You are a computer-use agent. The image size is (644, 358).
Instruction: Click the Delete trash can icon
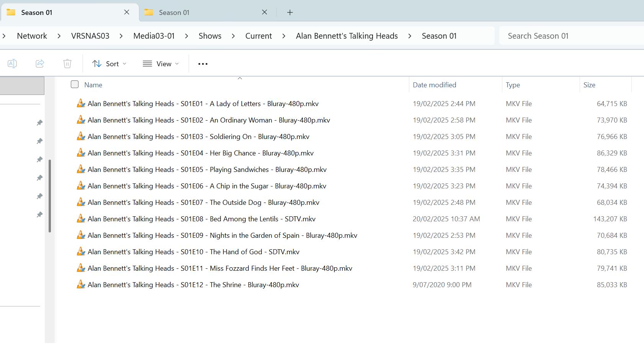pos(67,64)
